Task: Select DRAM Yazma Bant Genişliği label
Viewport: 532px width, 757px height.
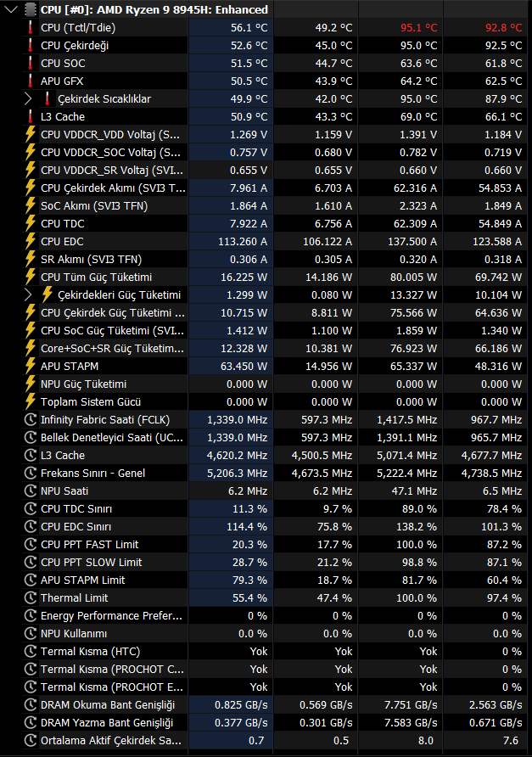Action: (107, 723)
